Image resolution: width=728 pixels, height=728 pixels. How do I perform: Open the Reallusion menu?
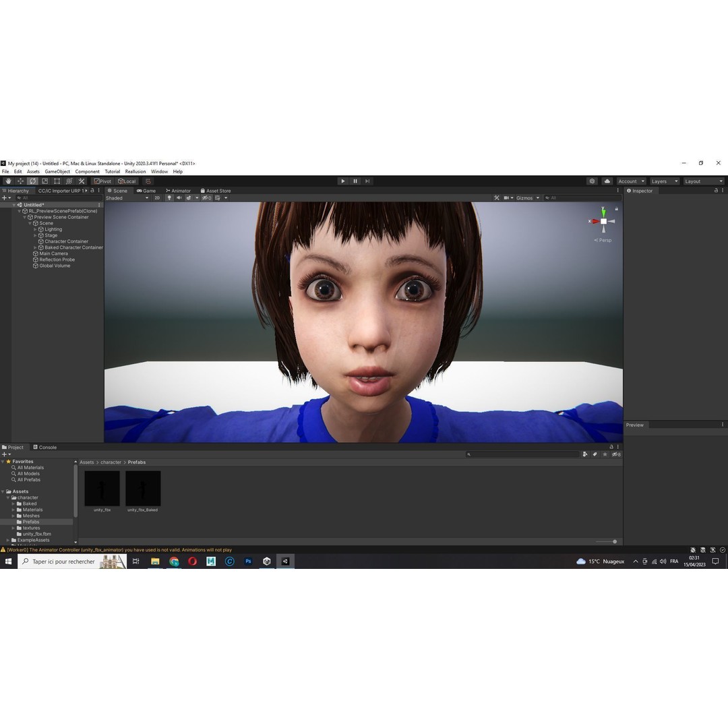coord(135,171)
